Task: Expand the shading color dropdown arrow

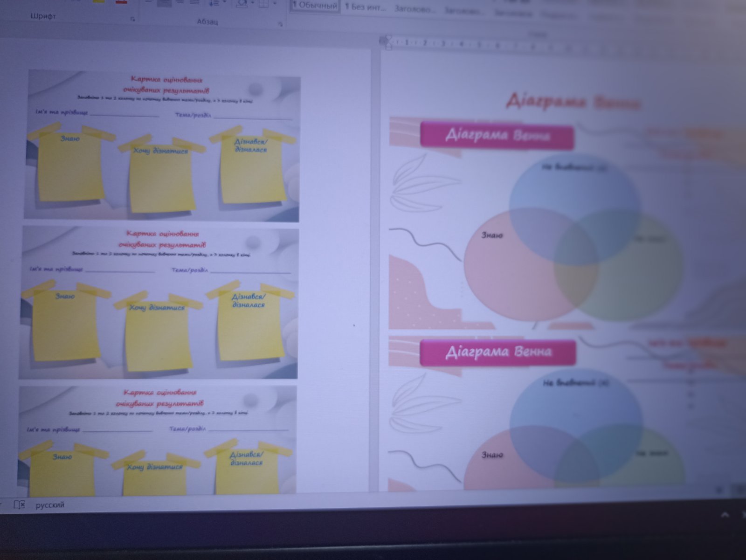Action: (252, 3)
